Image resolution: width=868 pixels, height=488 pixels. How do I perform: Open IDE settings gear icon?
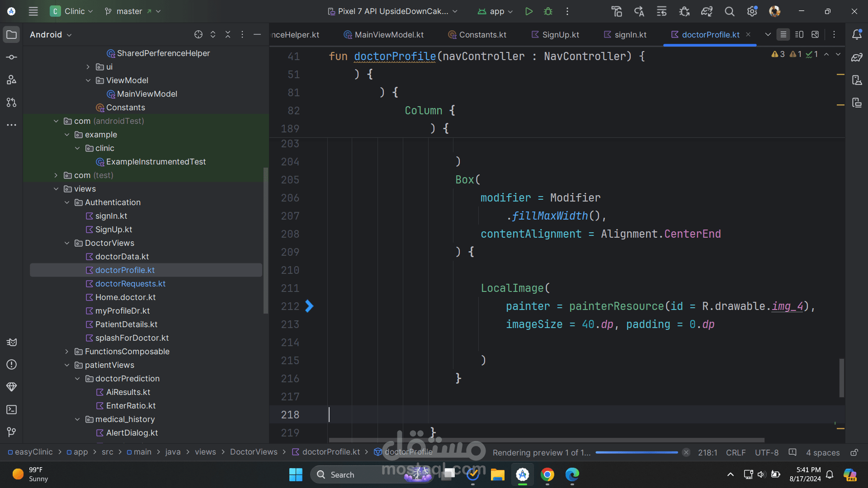752,11
